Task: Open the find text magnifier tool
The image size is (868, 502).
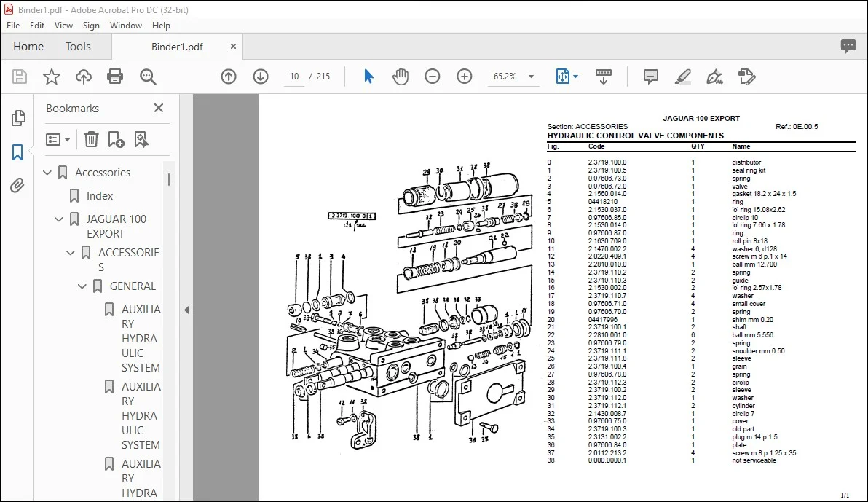Action: tap(148, 77)
